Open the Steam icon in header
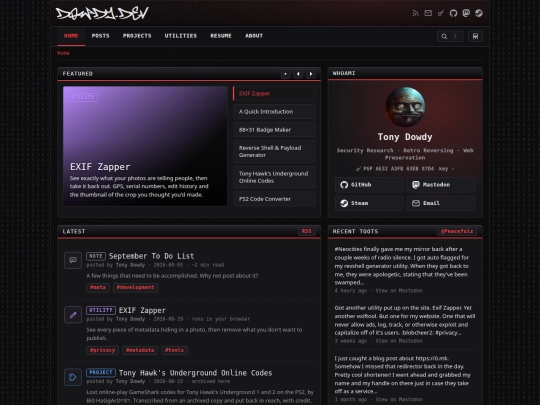This screenshot has width=540, height=405. [x=479, y=13]
